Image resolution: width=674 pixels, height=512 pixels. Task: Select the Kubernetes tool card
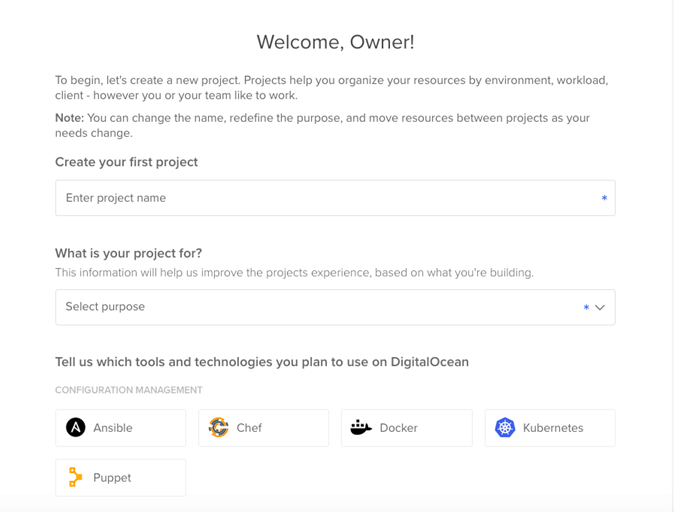(550, 428)
